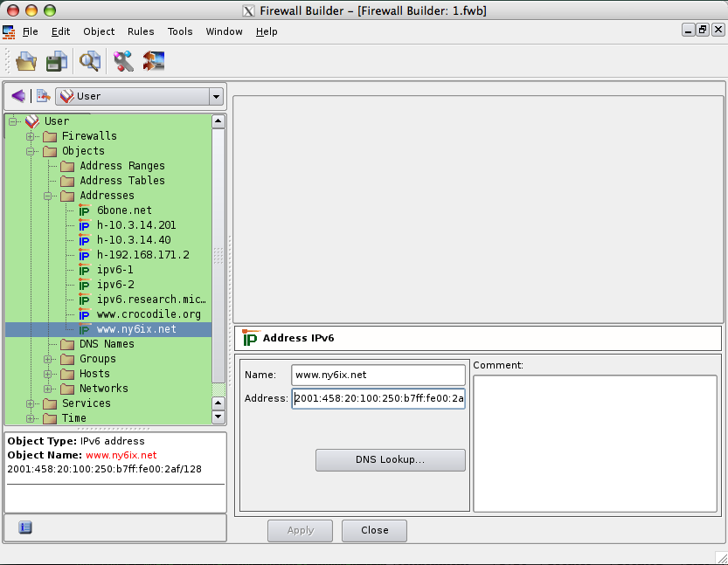Restore the inner document window

point(703,31)
